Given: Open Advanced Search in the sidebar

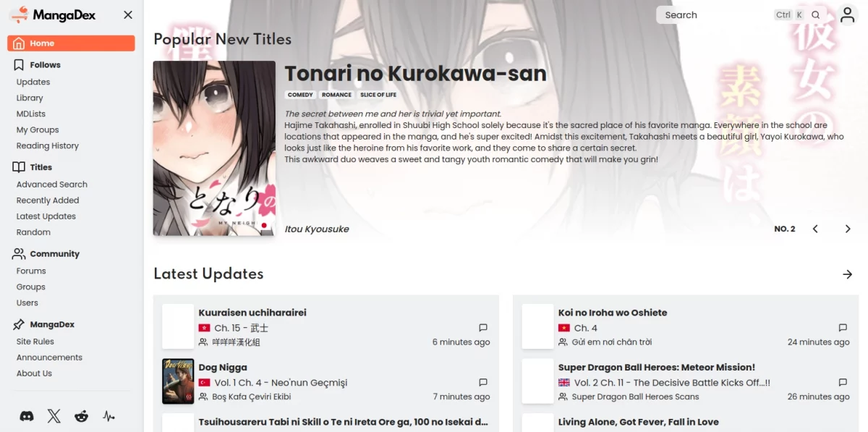Looking at the screenshot, I should tap(52, 185).
